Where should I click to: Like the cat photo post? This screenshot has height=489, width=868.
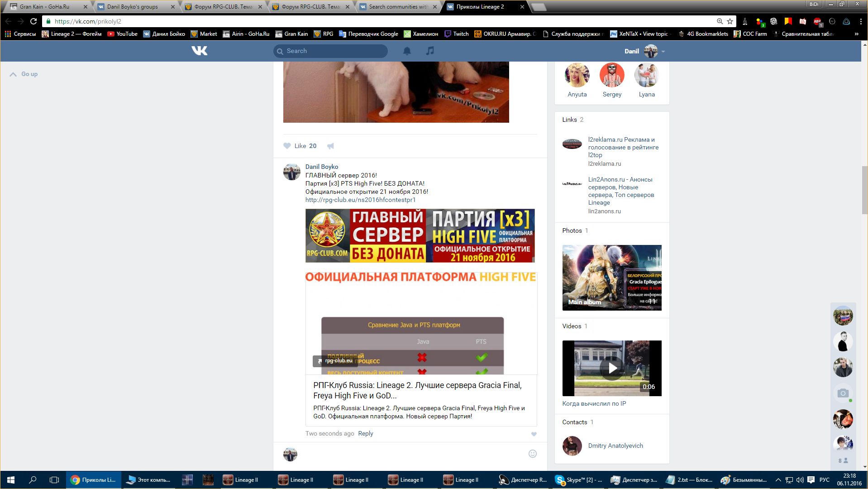click(x=300, y=146)
